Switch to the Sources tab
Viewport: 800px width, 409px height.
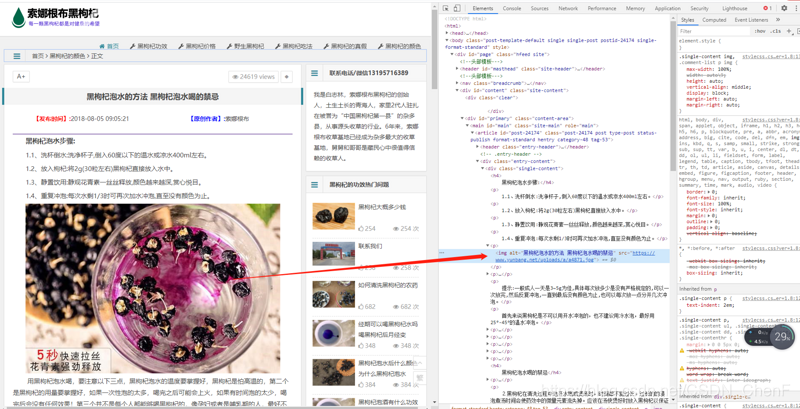pos(539,8)
